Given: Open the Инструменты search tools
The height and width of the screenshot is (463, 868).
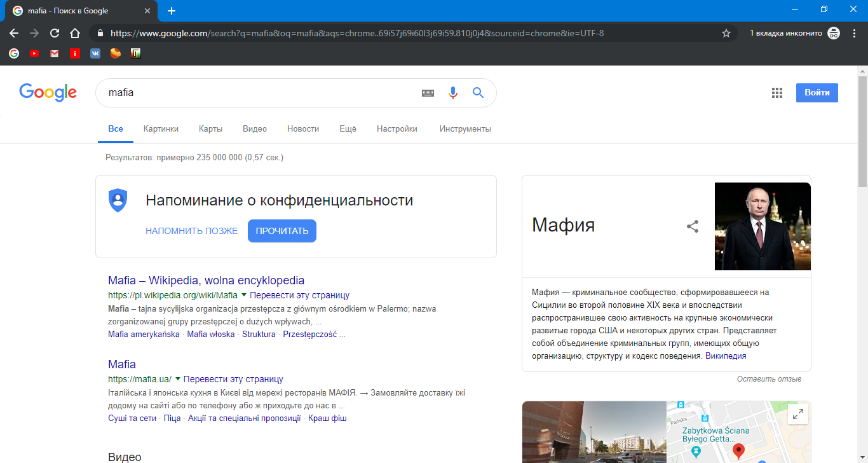Looking at the screenshot, I should pos(465,128).
